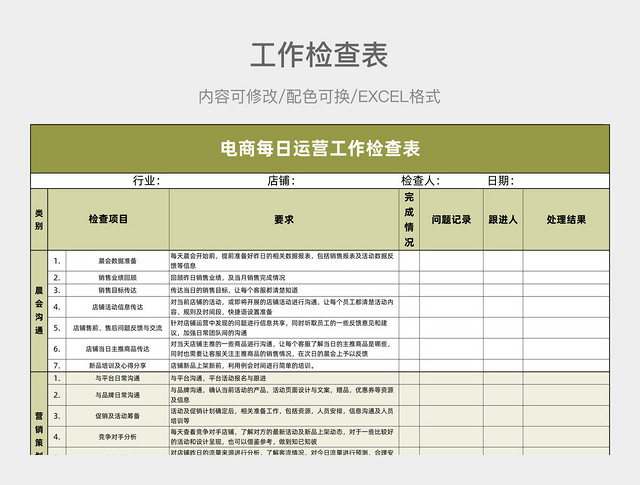
Task: Click the '店铺售前、售后问题反馈与交流' cell
Action: click(118, 328)
